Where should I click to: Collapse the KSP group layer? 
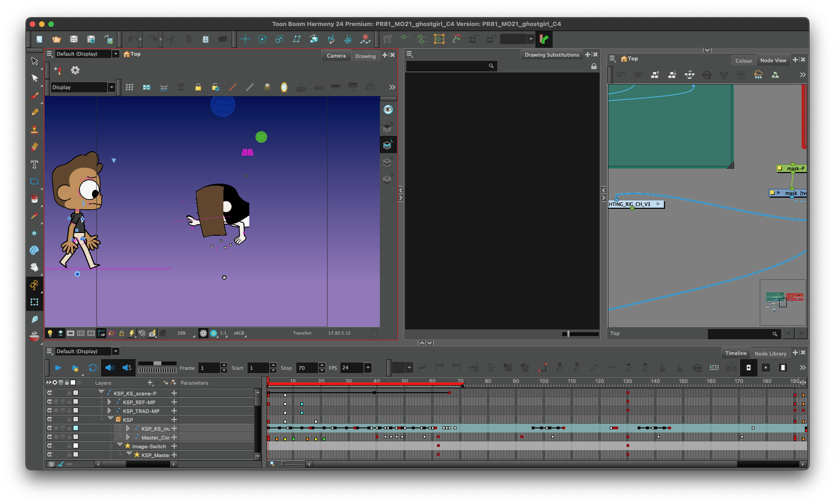(x=111, y=419)
